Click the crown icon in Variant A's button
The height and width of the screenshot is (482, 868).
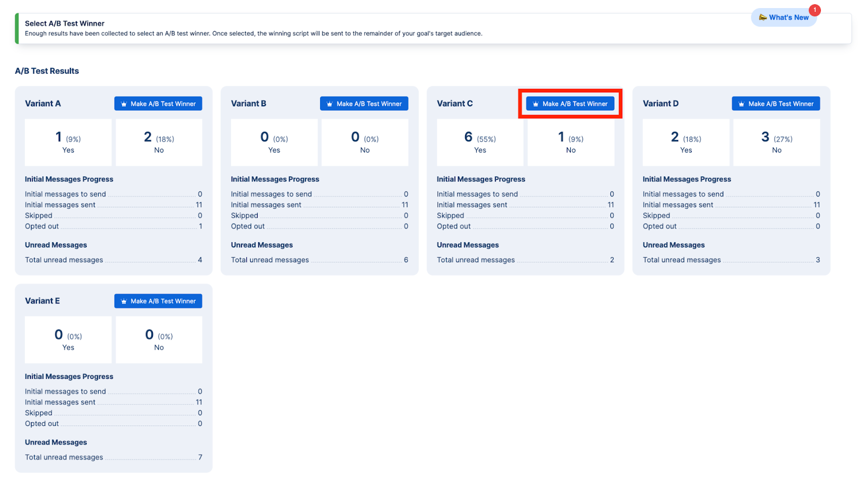[x=124, y=104]
